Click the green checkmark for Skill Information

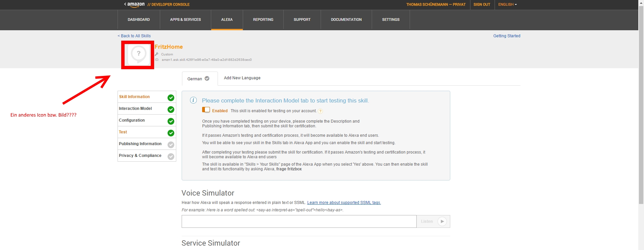(x=171, y=97)
